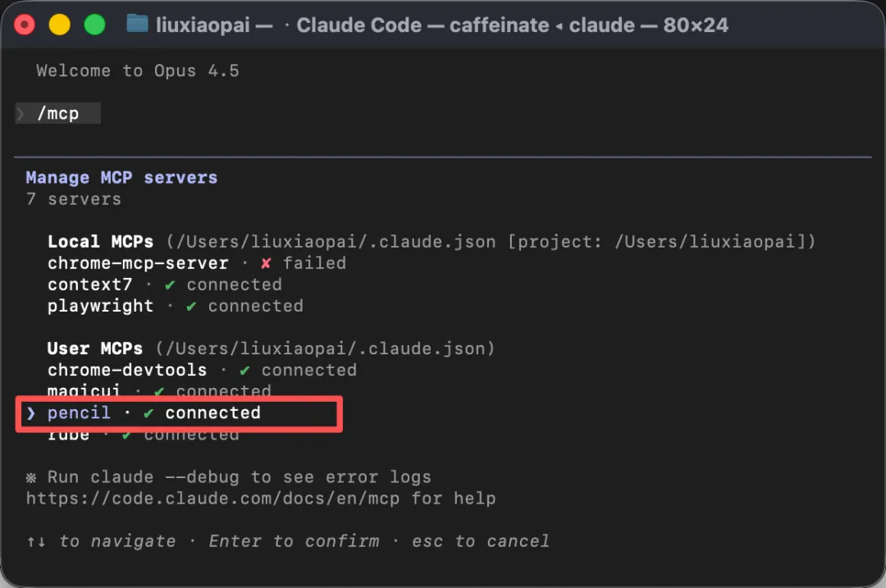Viewport: 886px width, 588px height.
Task: Click the green checkmark beside pencil
Action: 148,413
